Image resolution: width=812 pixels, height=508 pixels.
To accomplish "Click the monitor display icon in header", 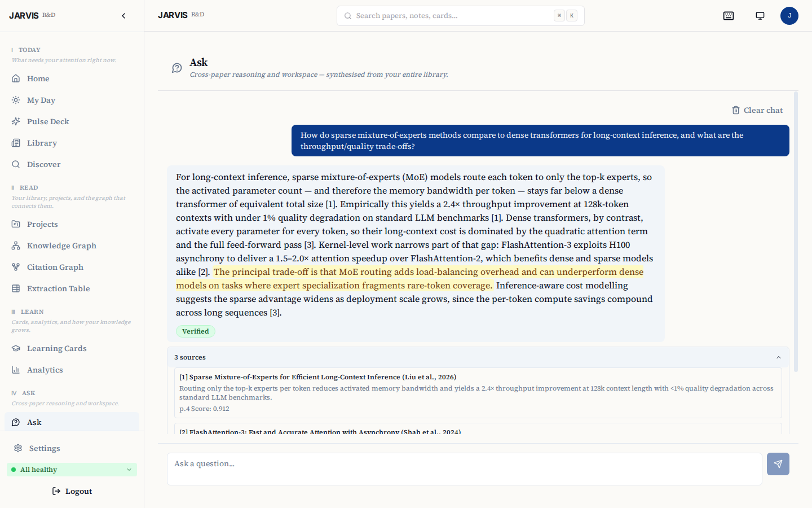I will 760,16.
